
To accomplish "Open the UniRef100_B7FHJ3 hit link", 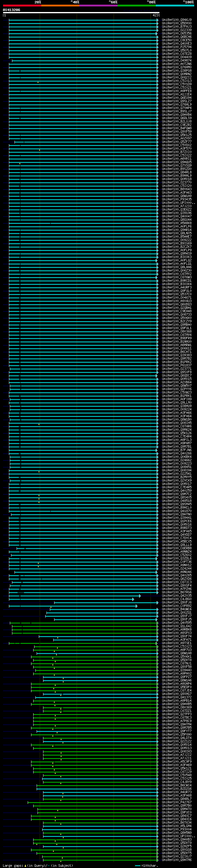I will click(x=177, y=26).
